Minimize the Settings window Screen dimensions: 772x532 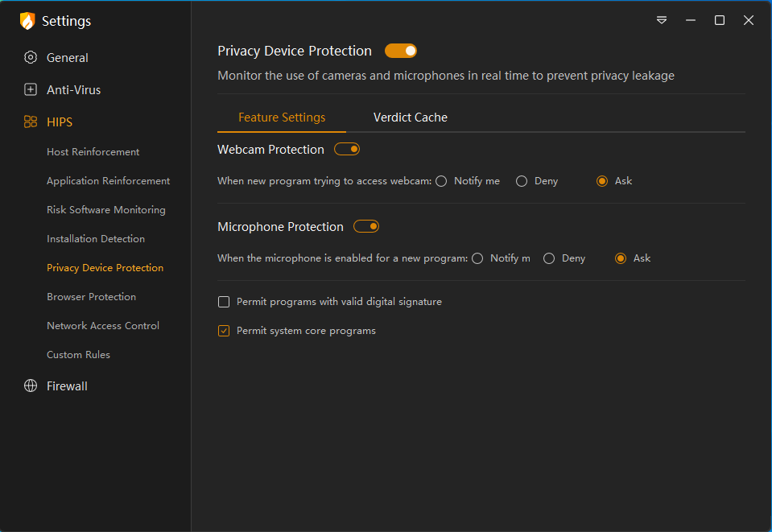691,20
